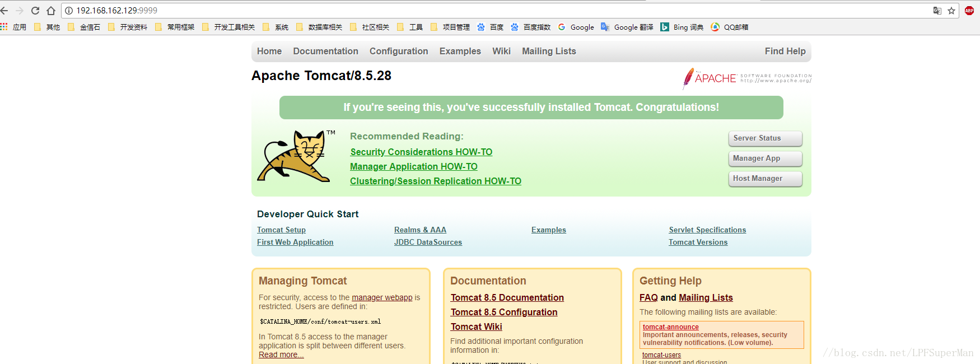Click the browser back arrow
The width and height of the screenshot is (980, 364).
click(4, 11)
